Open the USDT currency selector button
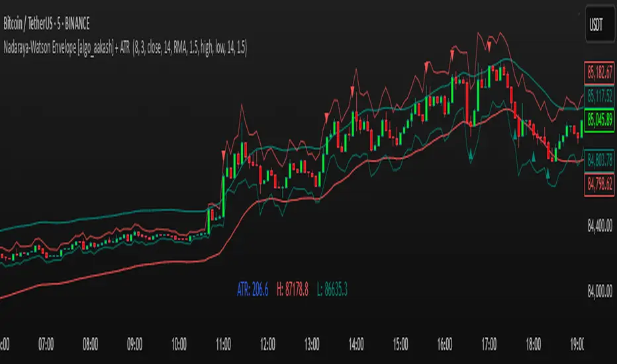The image size is (617, 364). point(600,24)
